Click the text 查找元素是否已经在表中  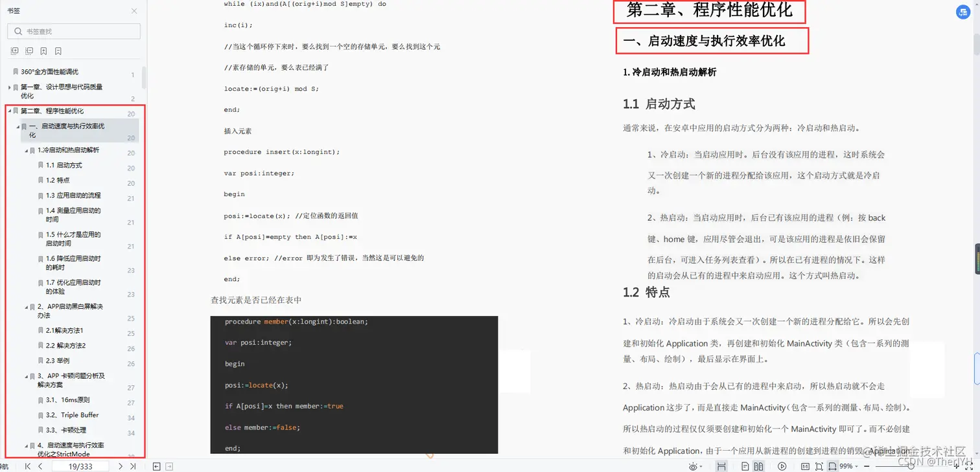(x=256, y=300)
